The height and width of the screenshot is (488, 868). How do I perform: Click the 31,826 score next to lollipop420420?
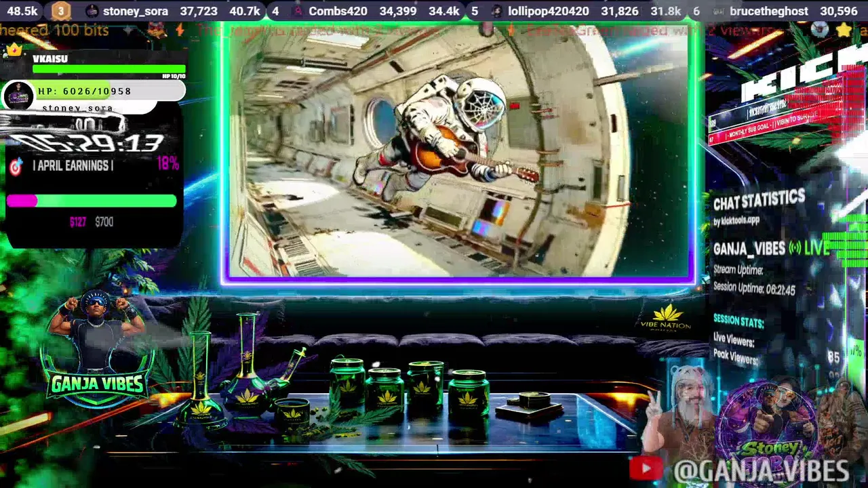click(619, 11)
